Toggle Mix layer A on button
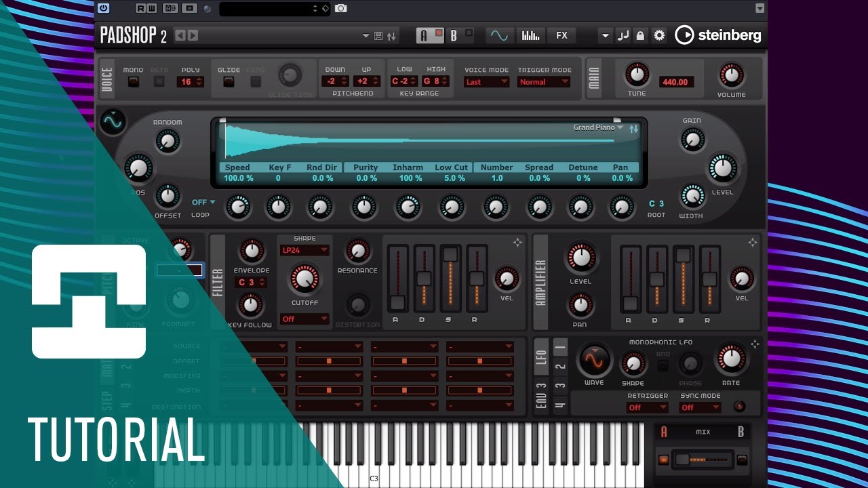The width and height of the screenshot is (868, 488). (x=663, y=460)
